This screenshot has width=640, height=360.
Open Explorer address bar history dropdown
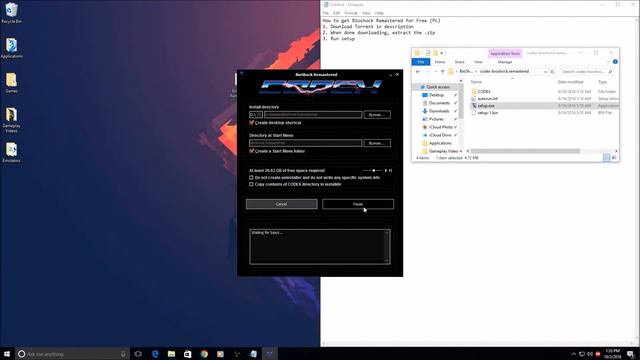[x=545, y=72]
